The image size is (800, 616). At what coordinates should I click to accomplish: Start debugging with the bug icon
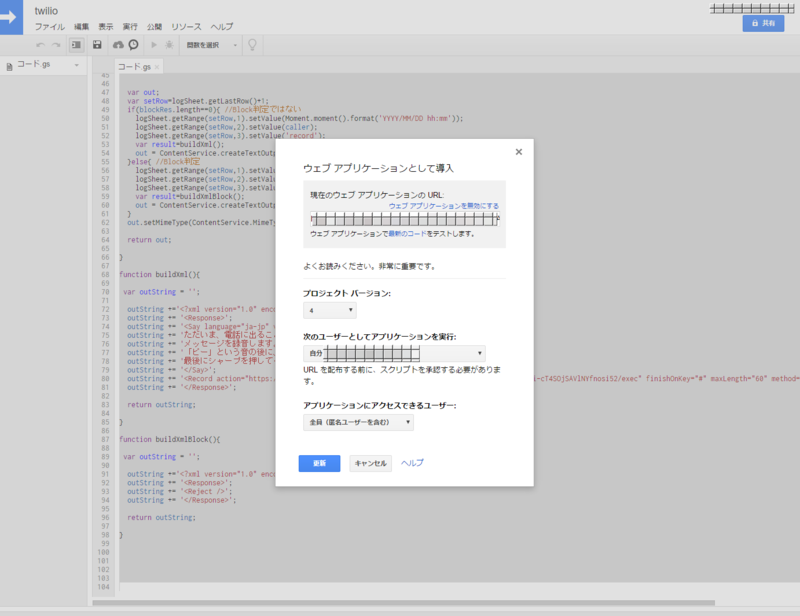click(x=169, y=45)
